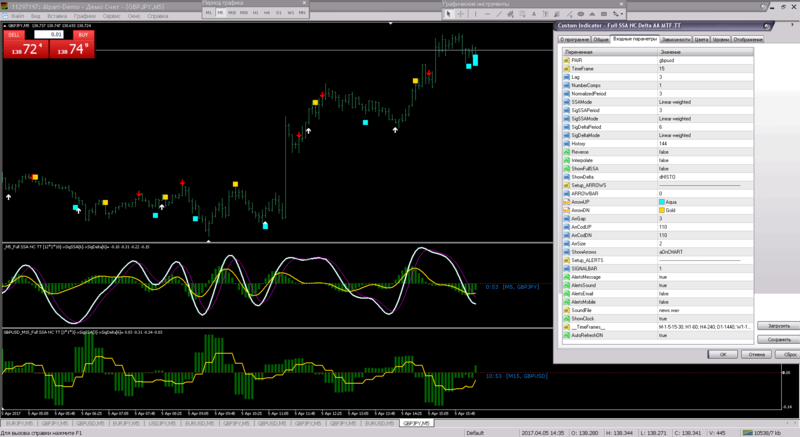Toggle the AlertsMessage true value
800x437 pixels.
coord(664,276)
